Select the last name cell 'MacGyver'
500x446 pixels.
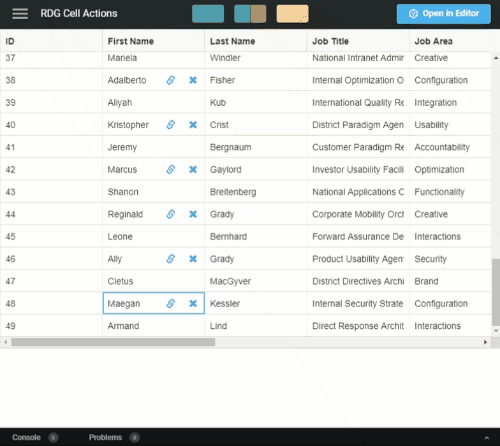[x=256, y=281]
